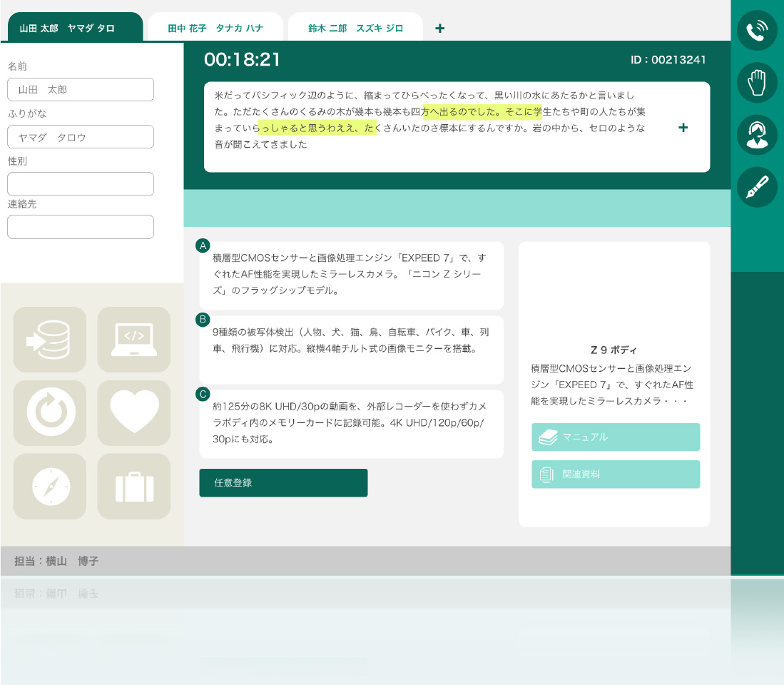Click the ふりがな input field

81,136
